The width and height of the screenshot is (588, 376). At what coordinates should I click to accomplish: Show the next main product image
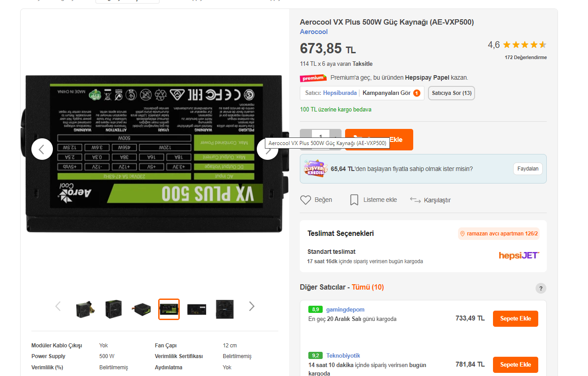tap(268, 149)
